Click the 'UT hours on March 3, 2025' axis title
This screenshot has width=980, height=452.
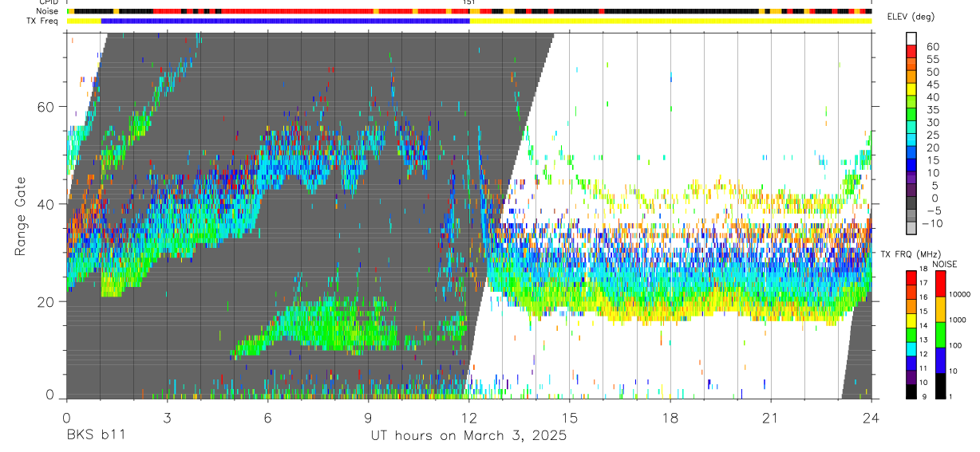468,436
